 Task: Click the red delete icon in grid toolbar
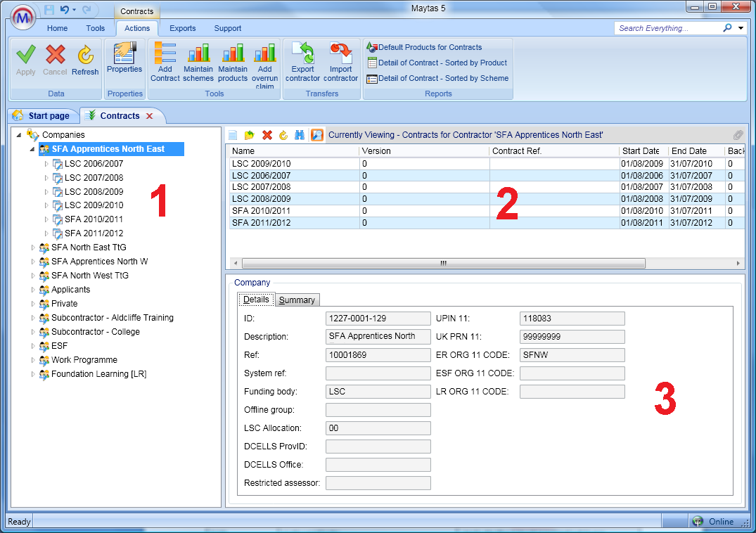(267, 135)
